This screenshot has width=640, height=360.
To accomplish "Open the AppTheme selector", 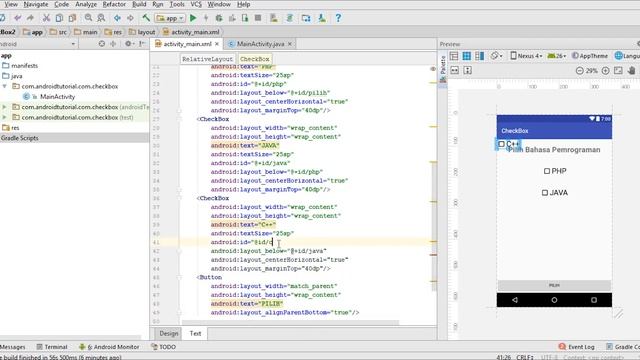I will click(x=590, y=56).
